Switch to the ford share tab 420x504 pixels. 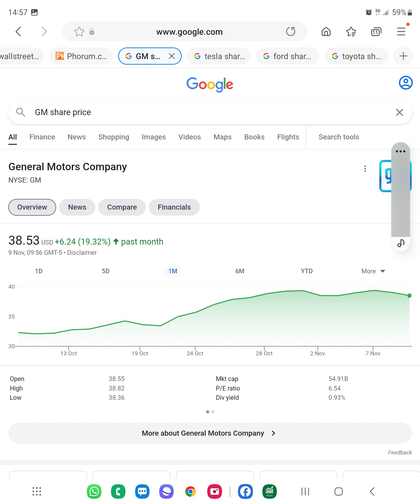287,56
